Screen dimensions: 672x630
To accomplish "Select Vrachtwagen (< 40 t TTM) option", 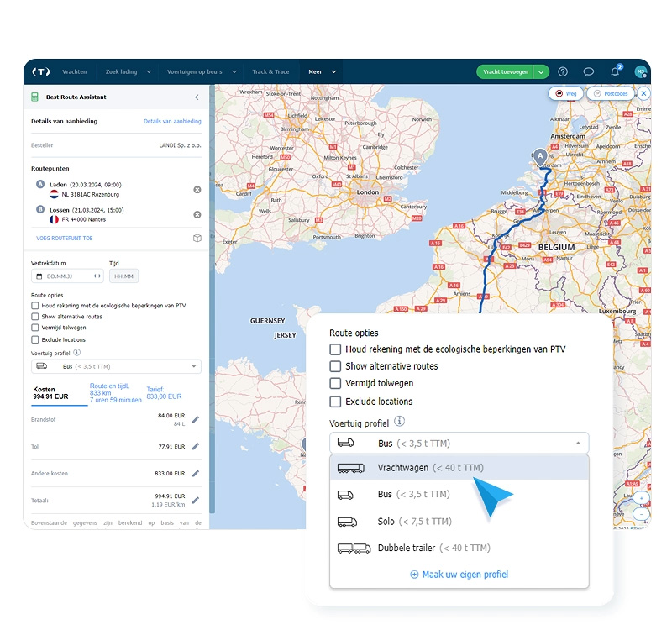I will pyautogui.click(x=459, y=468).
